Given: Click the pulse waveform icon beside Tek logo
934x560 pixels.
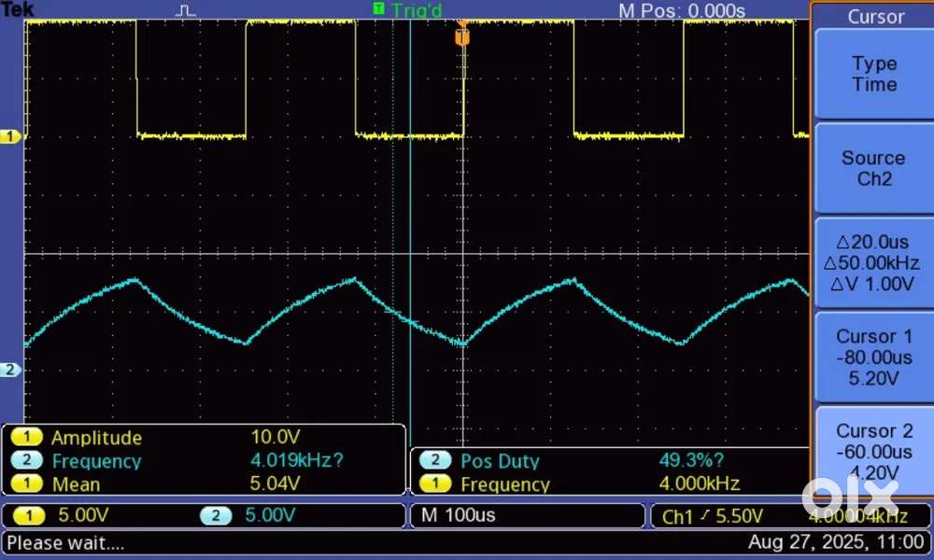Looking at the screenshot, I should pos(187,10).
